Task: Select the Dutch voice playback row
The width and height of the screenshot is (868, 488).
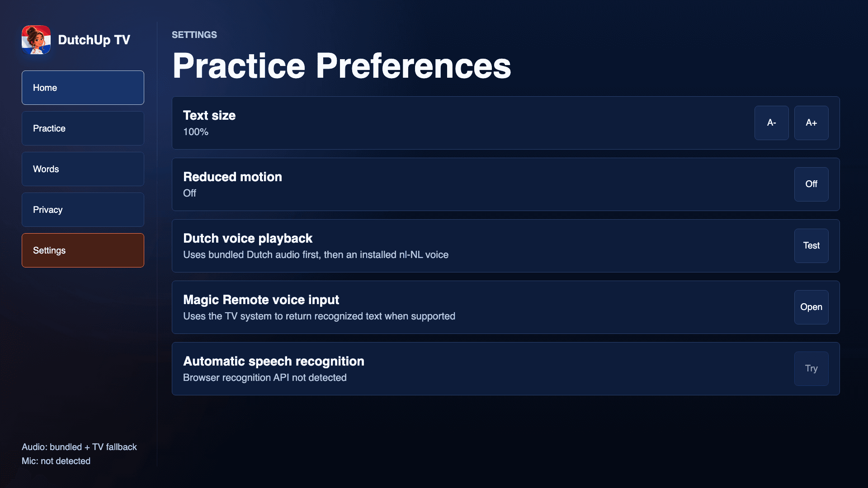Action: tap(505, 246)
